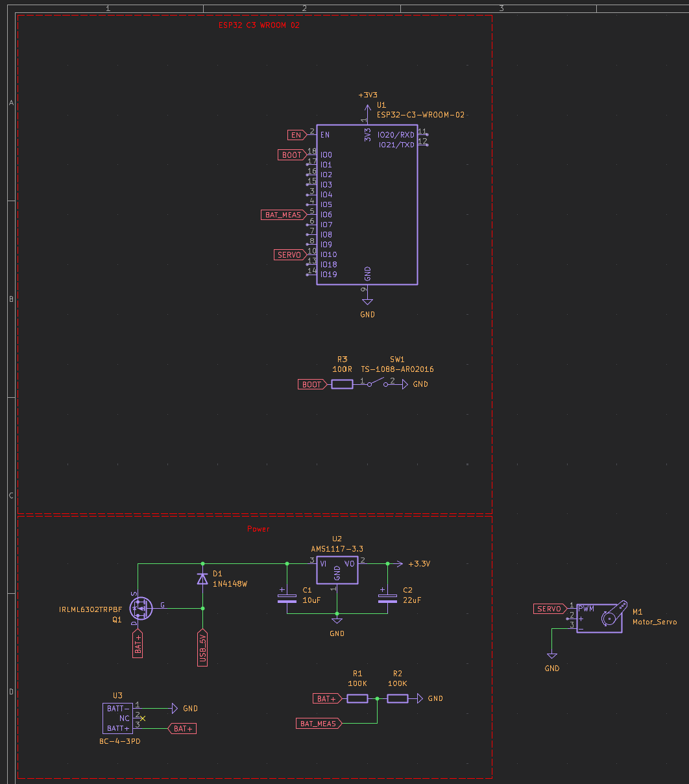Select the BOOT label connected to R3

click(x=312, y=384)
